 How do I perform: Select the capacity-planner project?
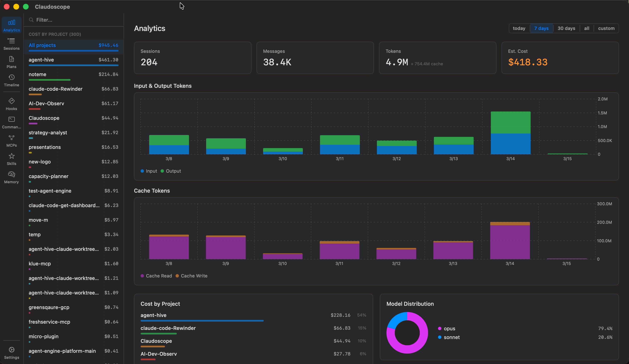(x=74, y=178)
